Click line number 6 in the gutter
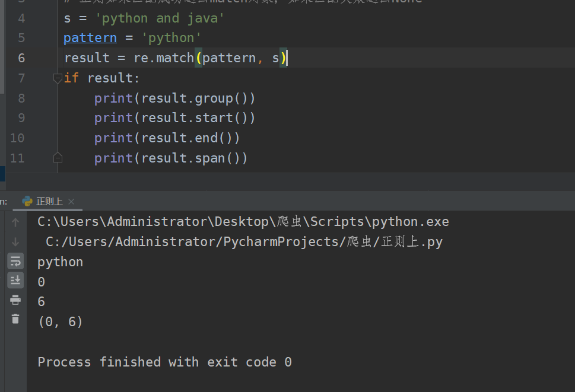The image size is (575, 392). click(21, 58)
